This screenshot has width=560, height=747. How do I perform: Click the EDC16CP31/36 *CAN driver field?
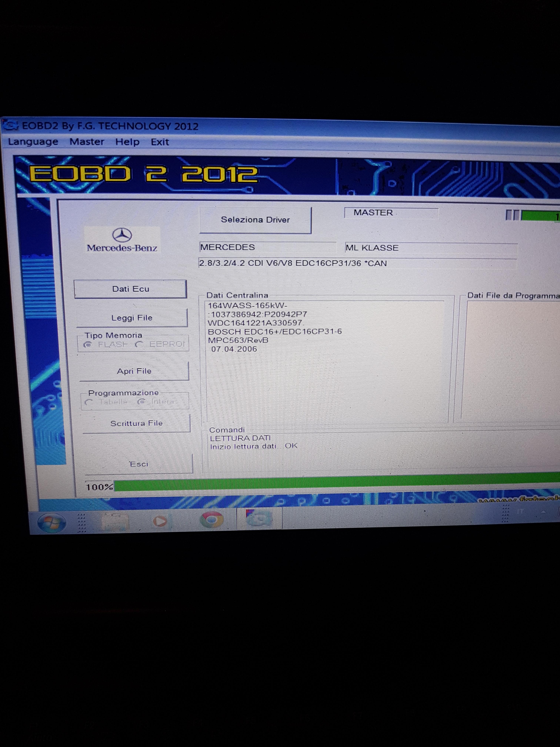tap(357, 263)
